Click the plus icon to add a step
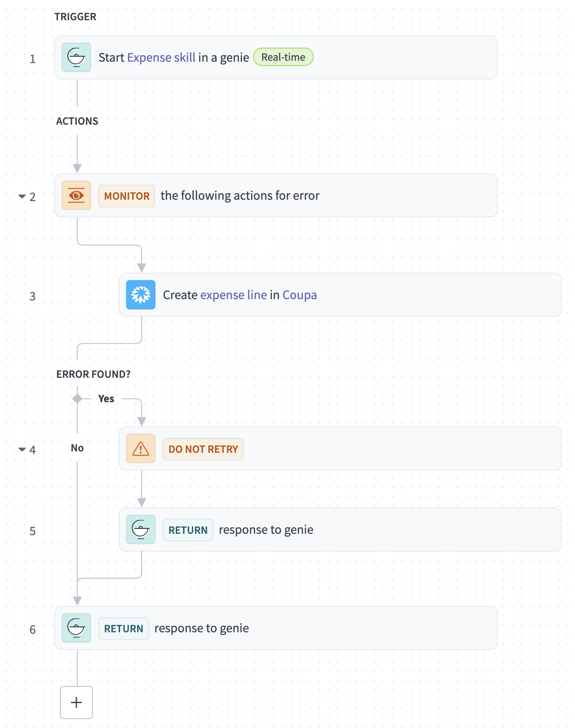The height and width of the screenshot is (728, 575). (x=76, y=703)
